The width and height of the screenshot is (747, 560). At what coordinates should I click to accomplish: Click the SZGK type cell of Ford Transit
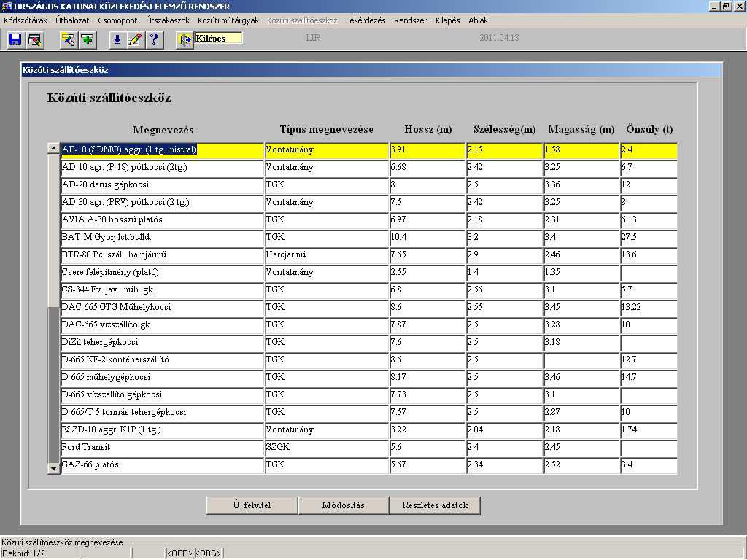tap(327, 448)
